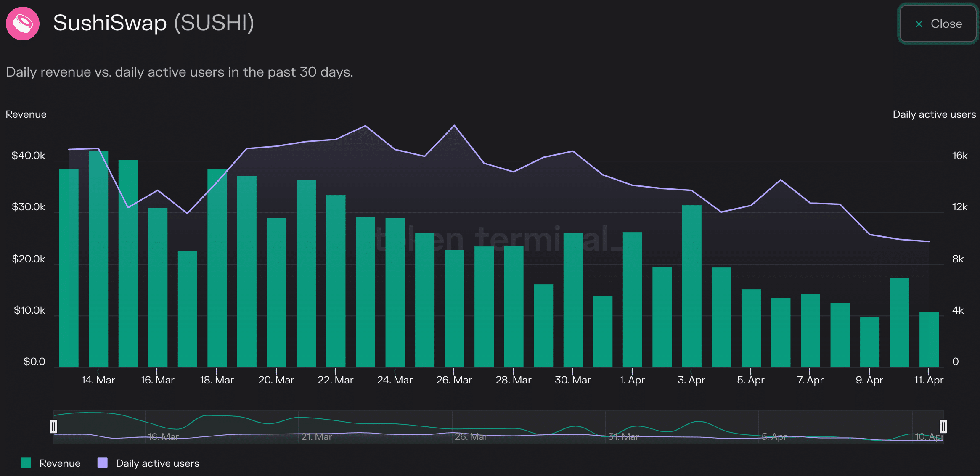Click the revenue bar for 14. Mar
The width and height of the screenshot is (980, 476).
98,259
